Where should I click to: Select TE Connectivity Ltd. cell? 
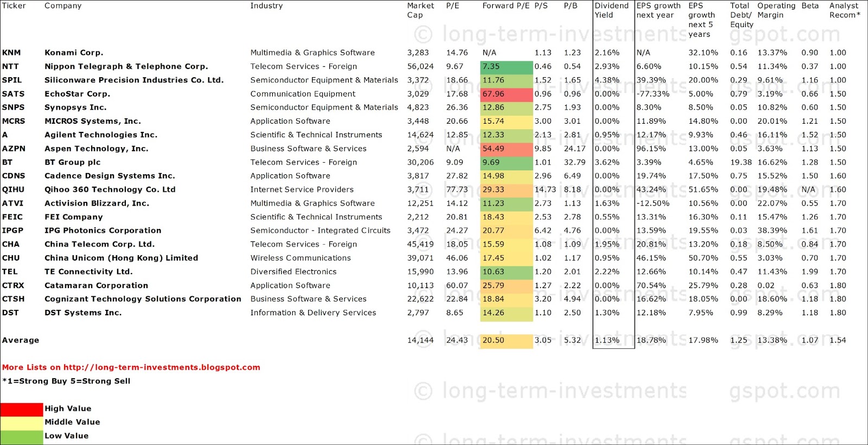(88, 271)
